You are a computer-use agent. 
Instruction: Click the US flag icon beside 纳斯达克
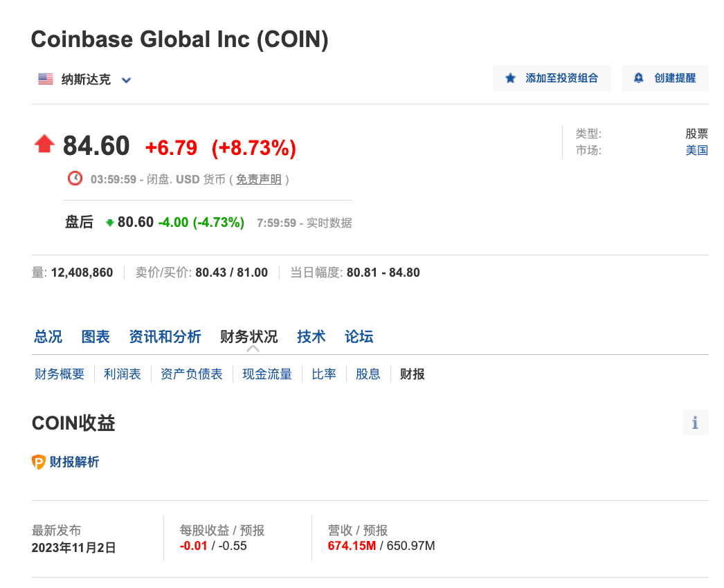[45, 79]
